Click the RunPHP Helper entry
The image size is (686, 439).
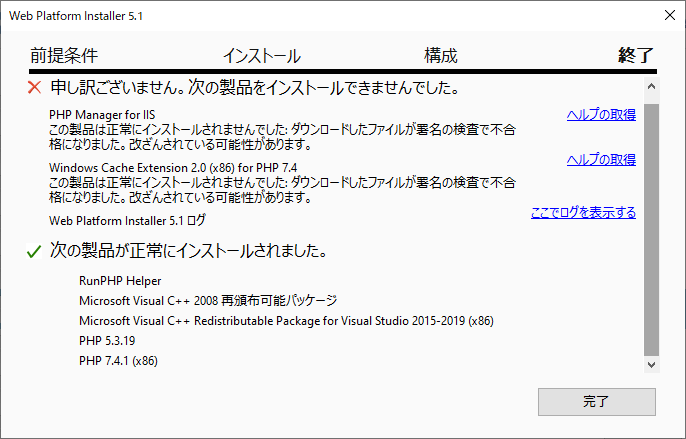(x=120, y=281)
